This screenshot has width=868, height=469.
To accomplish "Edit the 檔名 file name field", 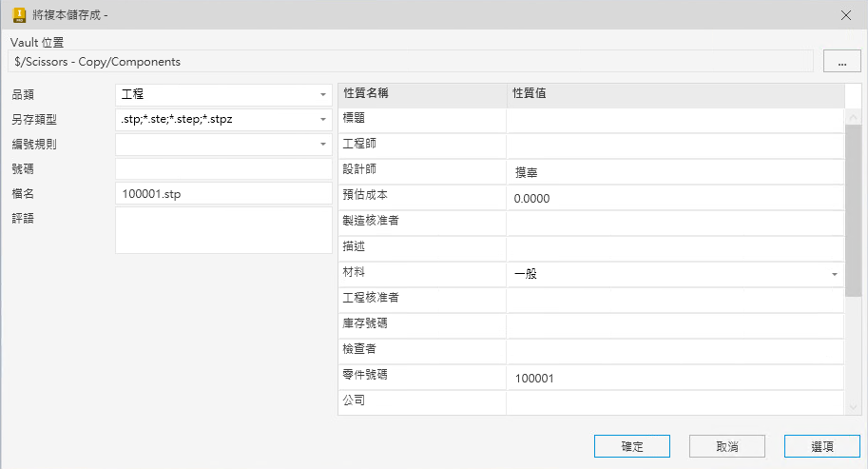I will coord(223,194).
